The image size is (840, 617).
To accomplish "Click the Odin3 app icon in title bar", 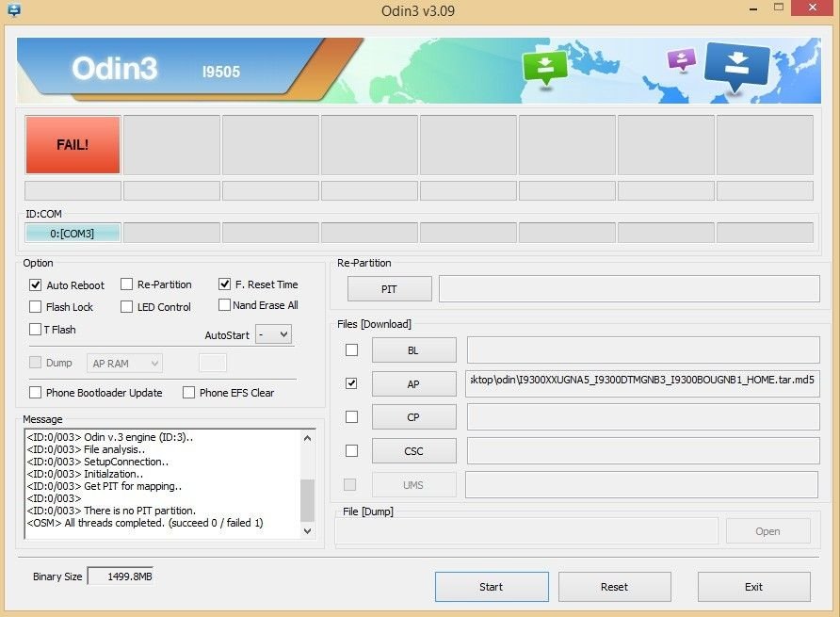I will (13, 9).
